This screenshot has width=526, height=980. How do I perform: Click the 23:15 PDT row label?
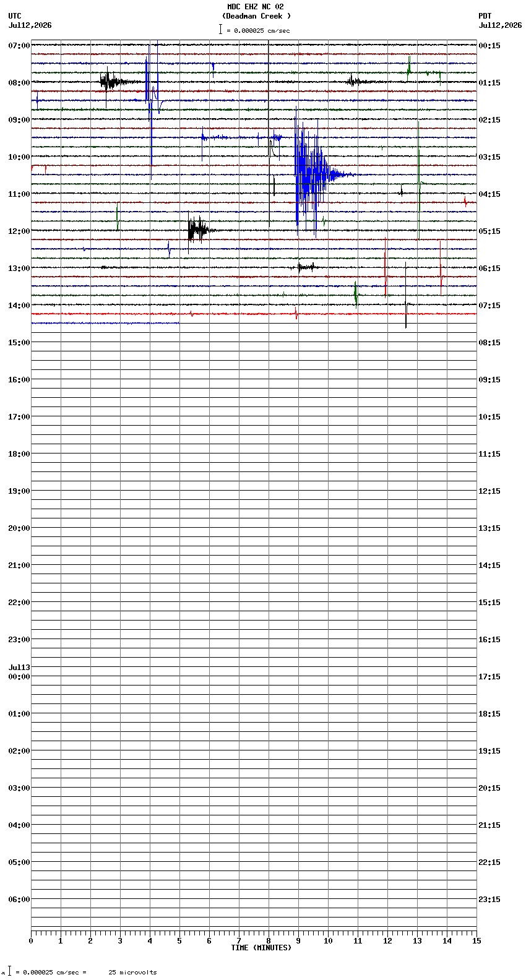489,900
